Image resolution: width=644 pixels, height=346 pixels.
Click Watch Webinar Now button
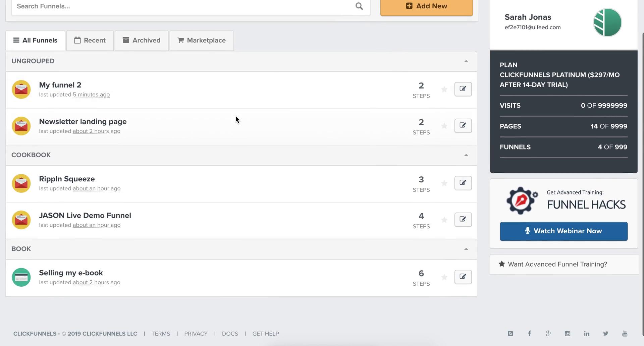click(x=563, y=231)
